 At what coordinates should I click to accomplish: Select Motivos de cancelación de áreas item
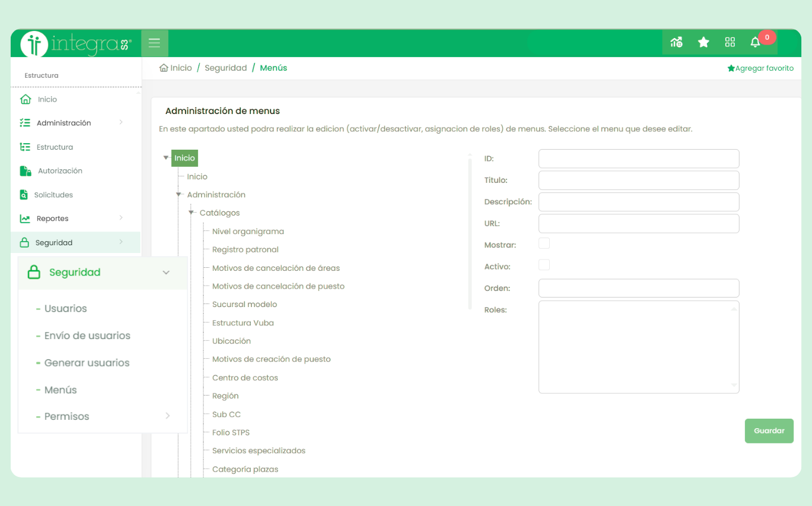coord(276,268)
